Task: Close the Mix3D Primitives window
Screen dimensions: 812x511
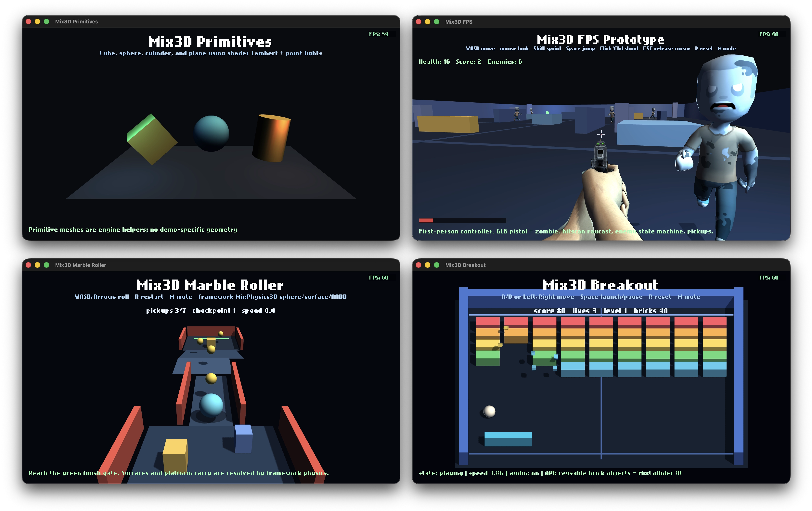Action: 29,22
